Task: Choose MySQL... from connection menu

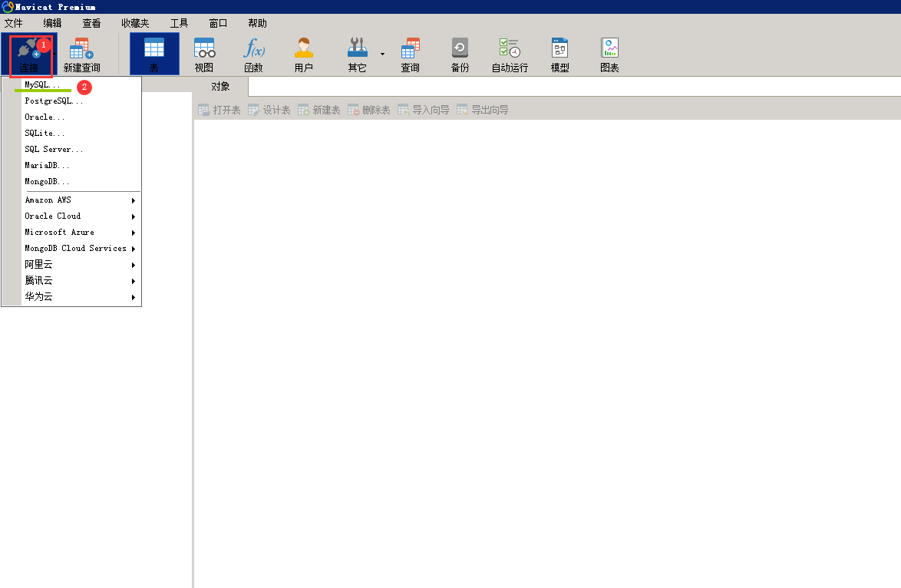Action: (72, 84)
